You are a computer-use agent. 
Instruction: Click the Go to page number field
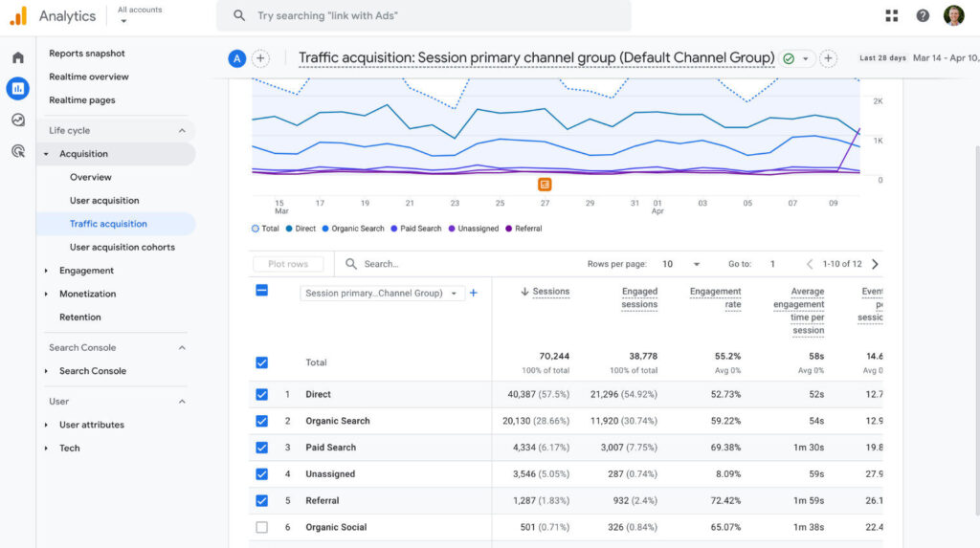(x=772, y=264)
